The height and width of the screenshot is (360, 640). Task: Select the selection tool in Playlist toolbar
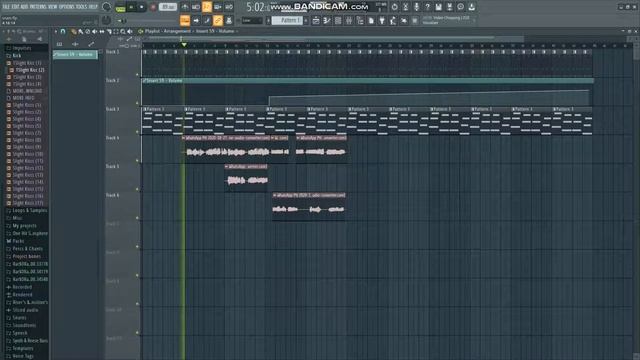(x=116, y=31)
